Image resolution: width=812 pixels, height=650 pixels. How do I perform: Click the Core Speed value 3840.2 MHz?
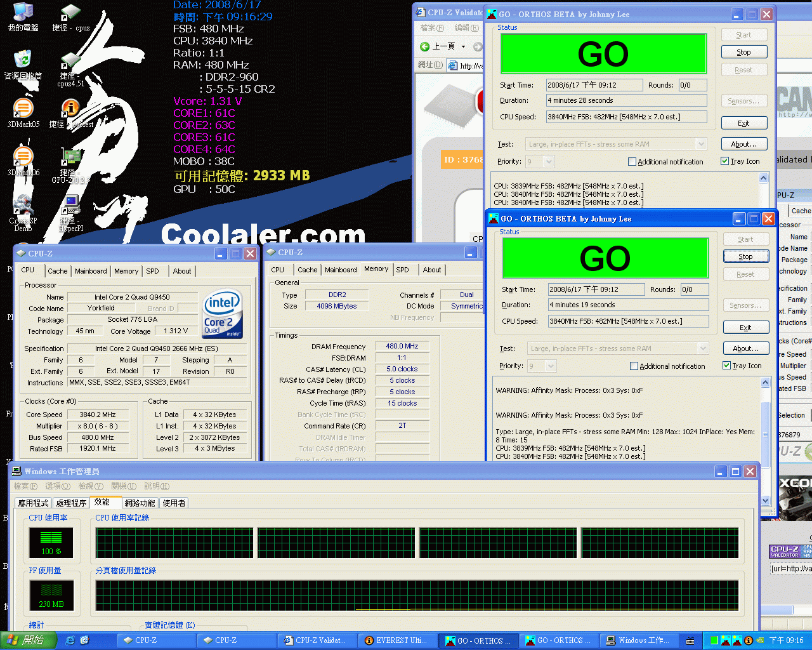[x=98, y=415]
